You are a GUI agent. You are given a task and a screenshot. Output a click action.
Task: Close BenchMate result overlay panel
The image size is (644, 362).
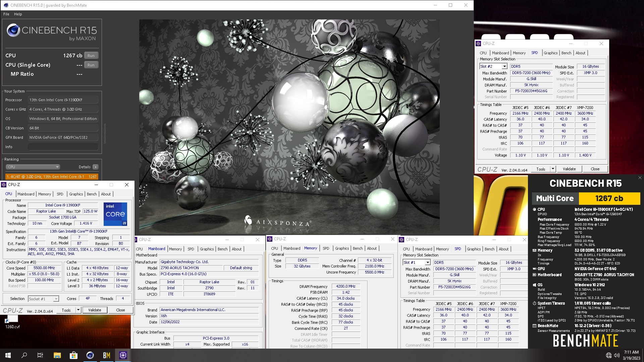click(x=640, y=178)
